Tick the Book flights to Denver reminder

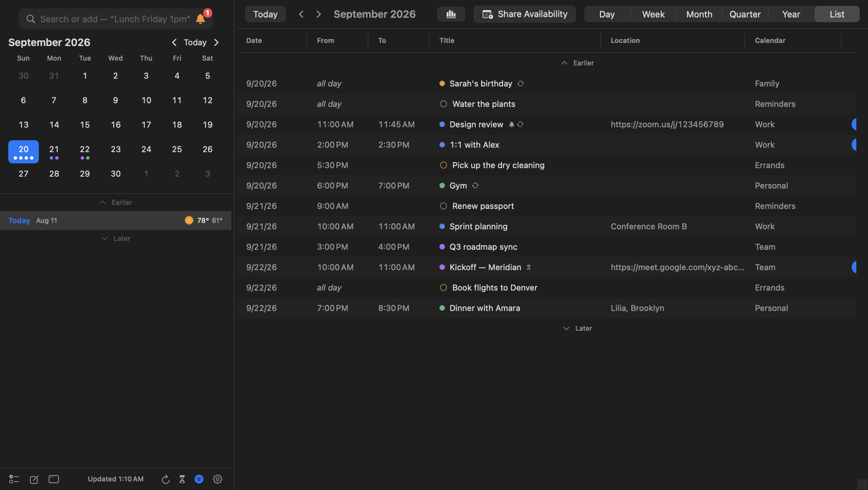click(443, 287)
